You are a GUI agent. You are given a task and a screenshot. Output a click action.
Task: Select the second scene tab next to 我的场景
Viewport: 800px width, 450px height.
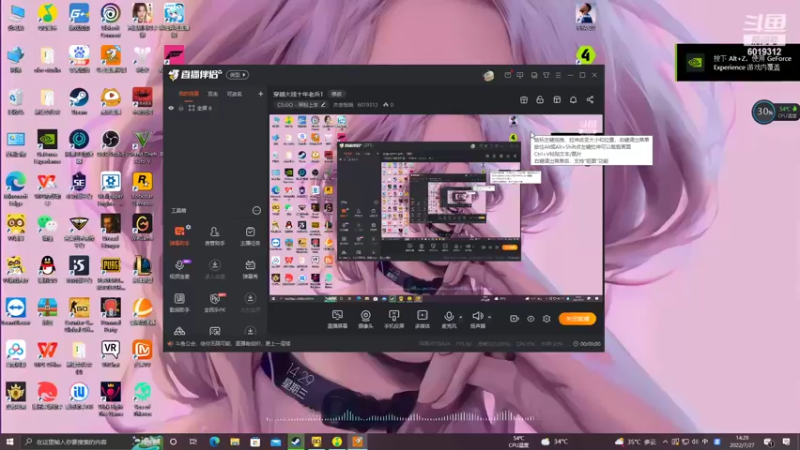[213, 94]
